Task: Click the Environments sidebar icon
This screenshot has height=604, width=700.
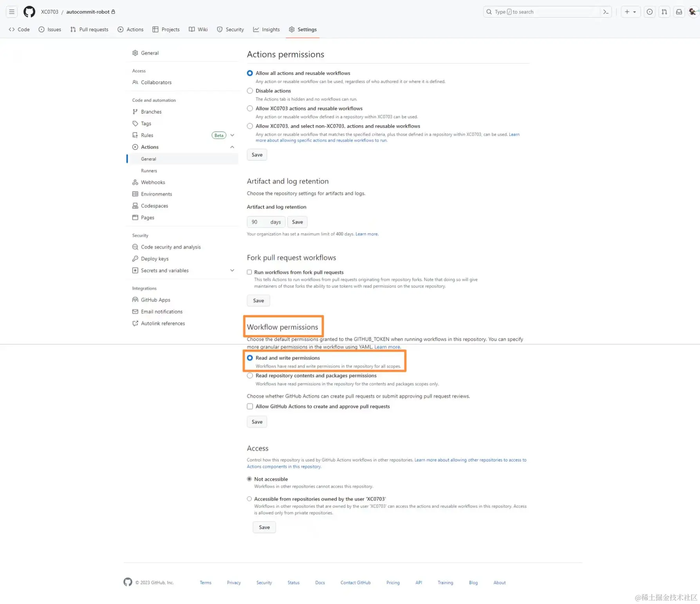Action: (x=135, y=194)
